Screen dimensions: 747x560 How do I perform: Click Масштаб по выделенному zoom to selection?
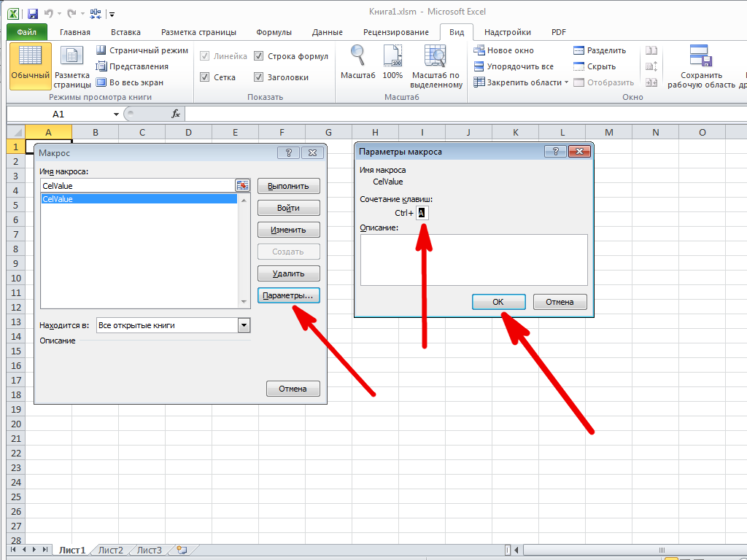[436, 66]
